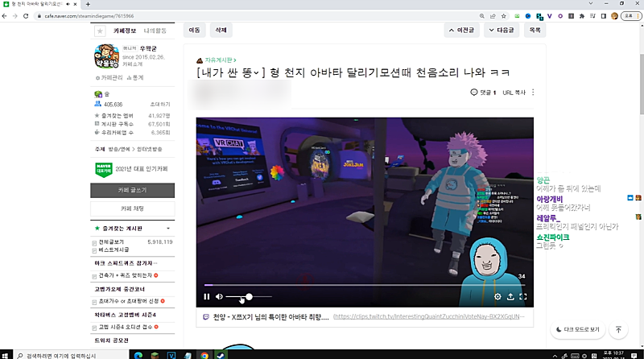Open the tab search chevron in title bar
This screenshot has width=644, height=359.
591,3
